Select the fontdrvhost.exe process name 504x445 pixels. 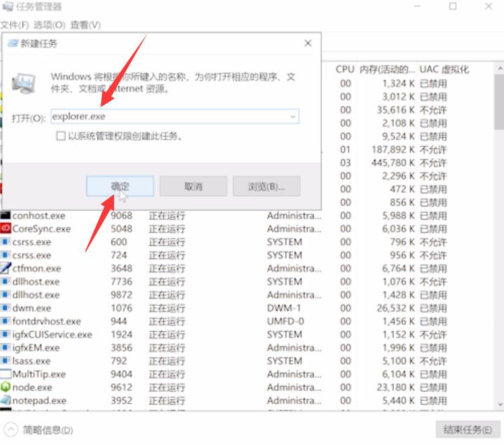pyautogui.click(x=47, y=321)
